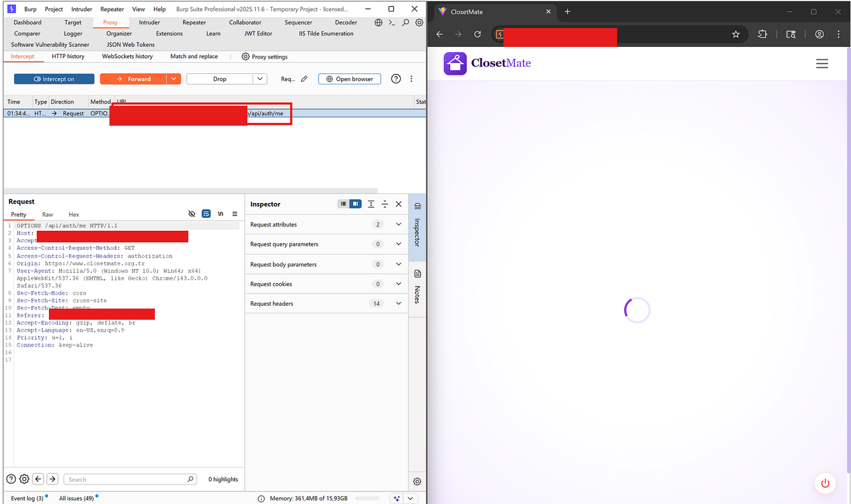Switch to the HTTP history tab
851x504 pixels.
[68, 56]
